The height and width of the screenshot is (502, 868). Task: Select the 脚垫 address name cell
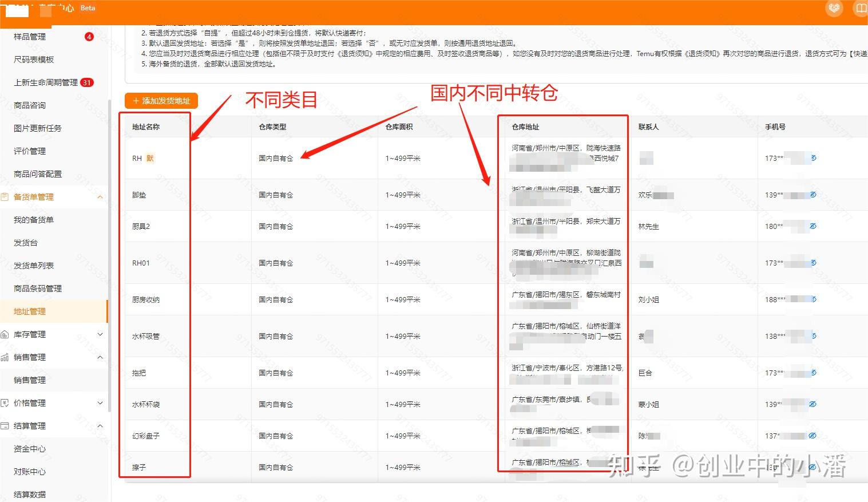point(139,195)
